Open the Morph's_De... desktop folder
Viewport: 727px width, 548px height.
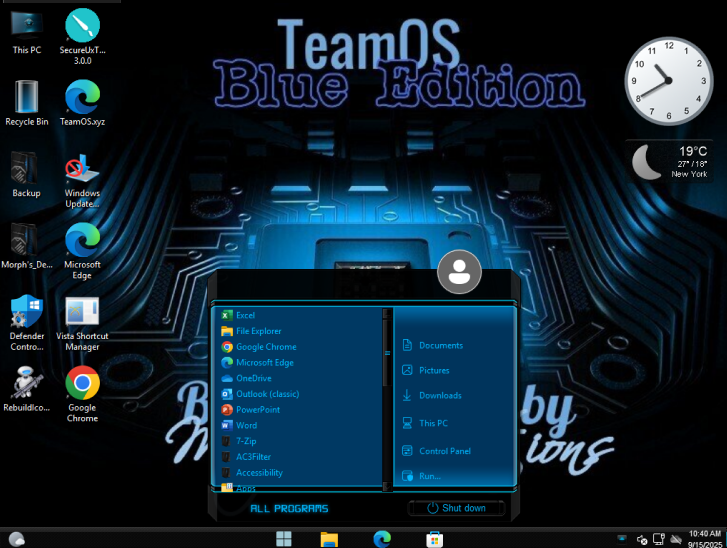click(26, 246)
